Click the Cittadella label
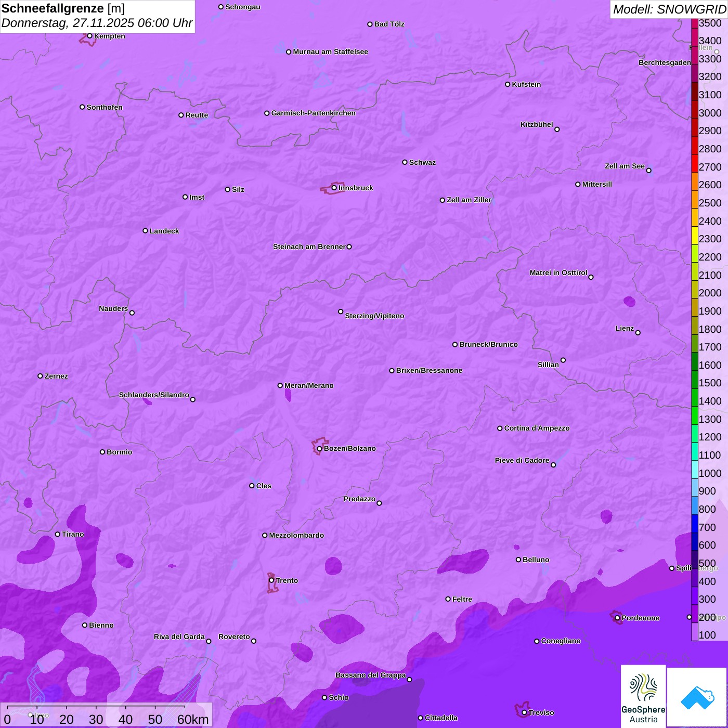 pos(441,718)
